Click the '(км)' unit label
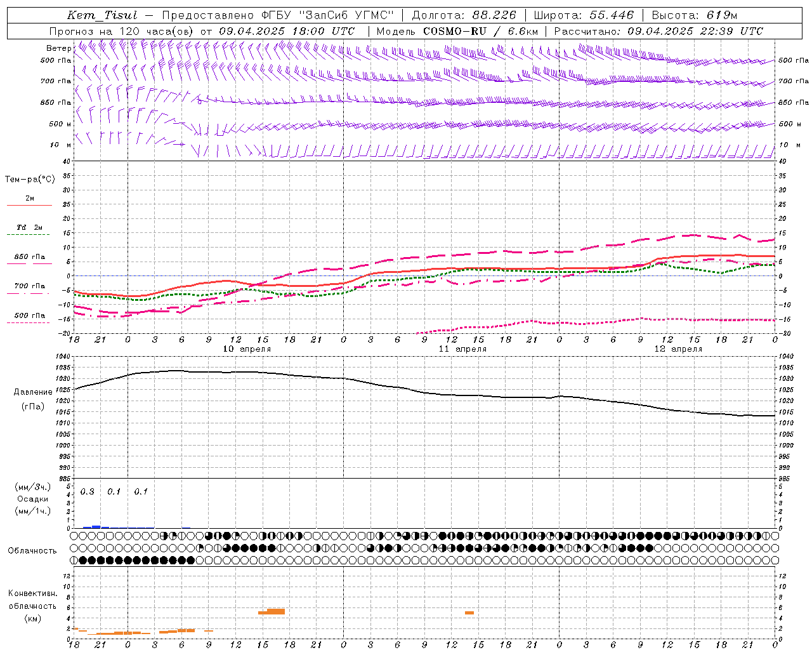Screen dimensions: 812x650 (32, 618)
